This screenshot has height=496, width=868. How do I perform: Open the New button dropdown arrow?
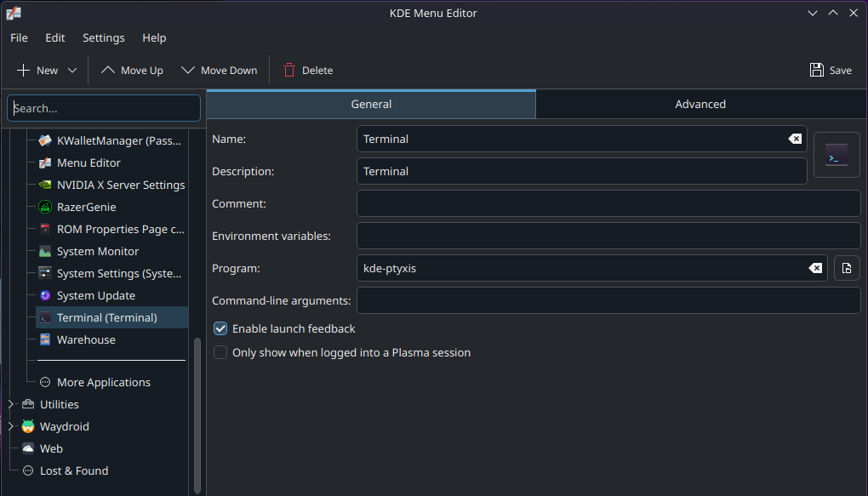point(72,71)
